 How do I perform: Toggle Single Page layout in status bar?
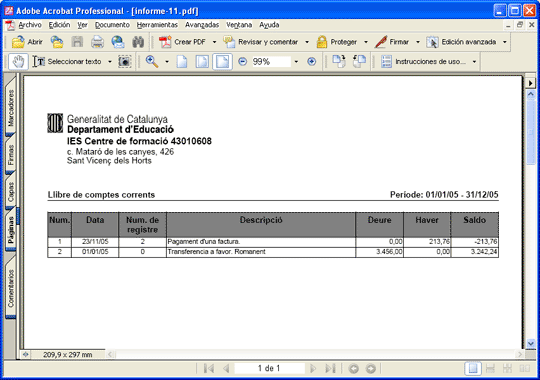473,369
